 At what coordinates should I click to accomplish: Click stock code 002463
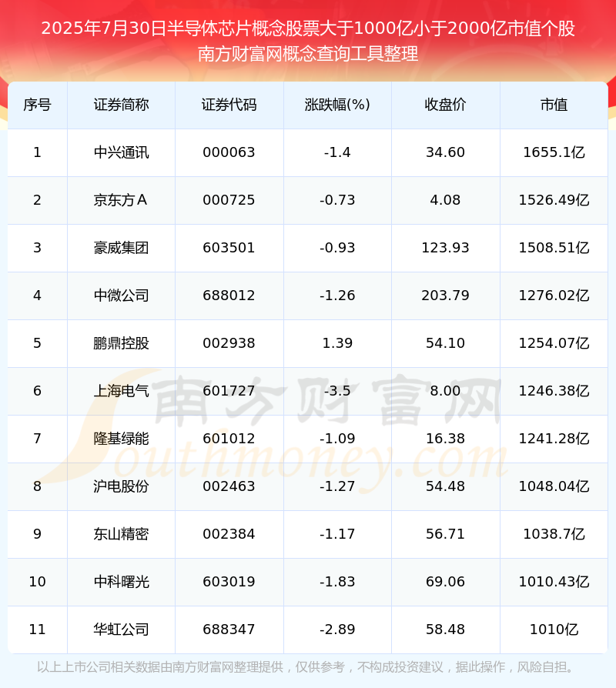coord(229,486)
